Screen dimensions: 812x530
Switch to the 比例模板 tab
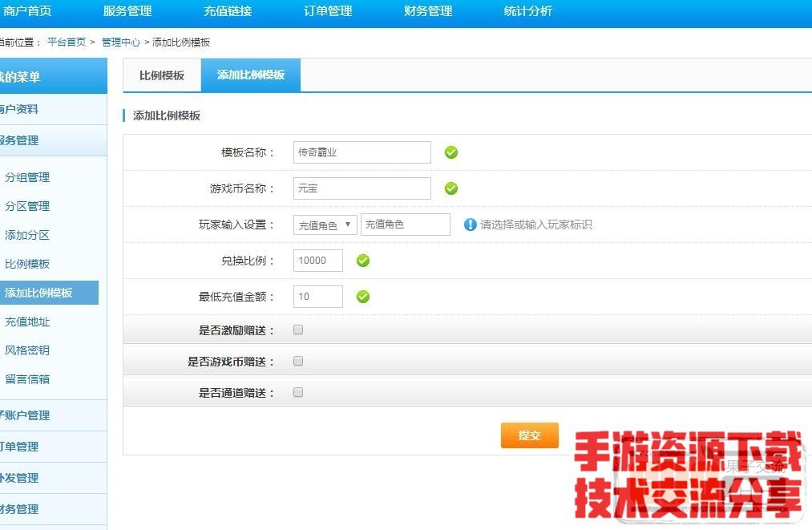pyautogui.click(x=162, y=75)
